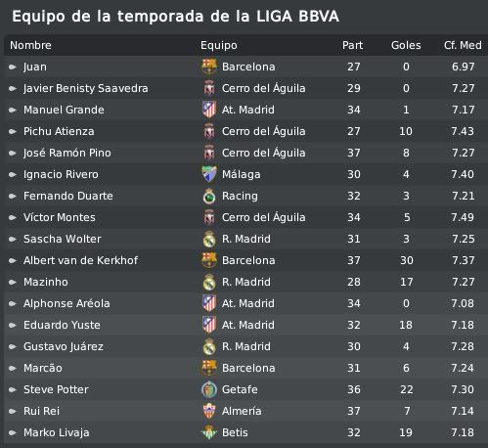Image resolution: width=488 pixels, height=448 pixels.
Task: Click the arrow icon left of Pichu Atienza
Action: click(x=13, y=131)
